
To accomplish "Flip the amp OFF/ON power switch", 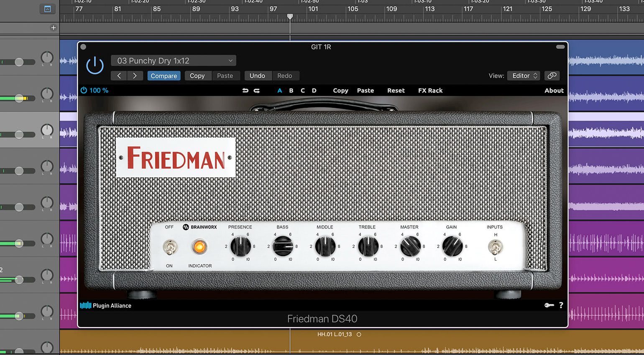I will pyautogui.click(x=169, y=247).
